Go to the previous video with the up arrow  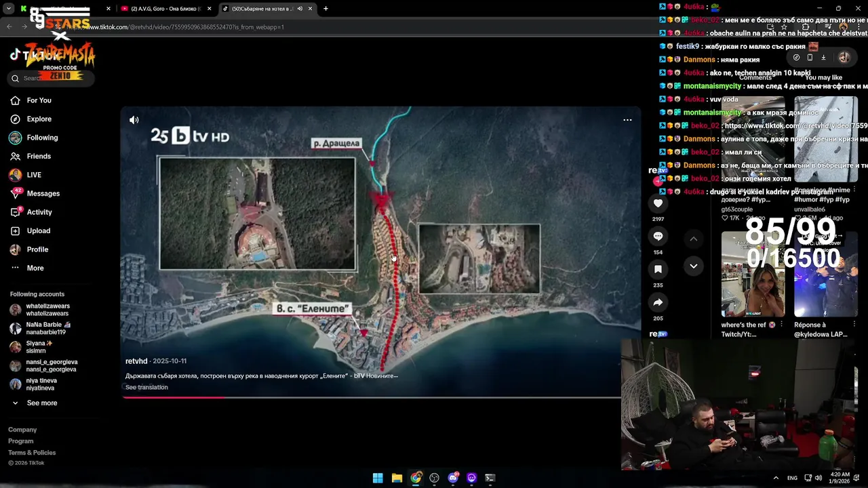(x=693, y=239)
